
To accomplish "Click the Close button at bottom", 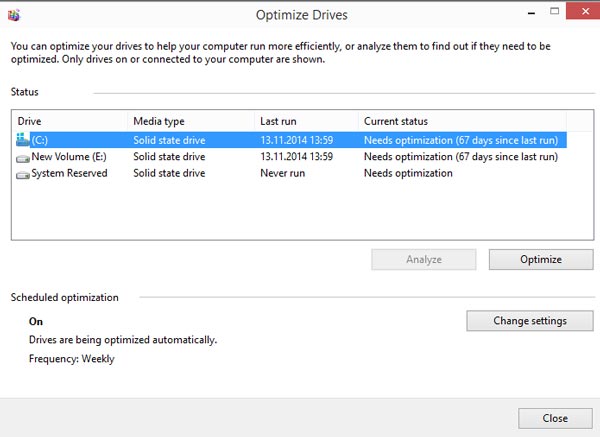I will (555, 418).
